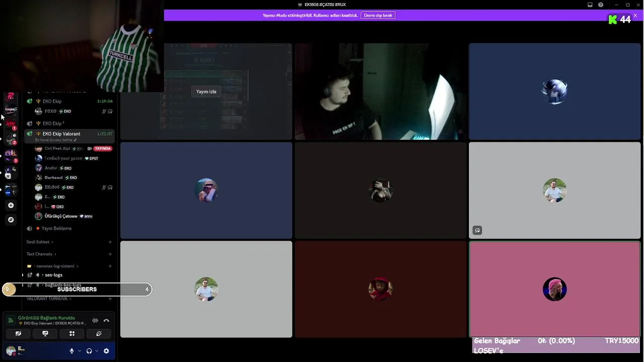Viewport: 644px width, 362px height.
Task: Focus the blue-orb avatar participant tile
Action: 555,91
